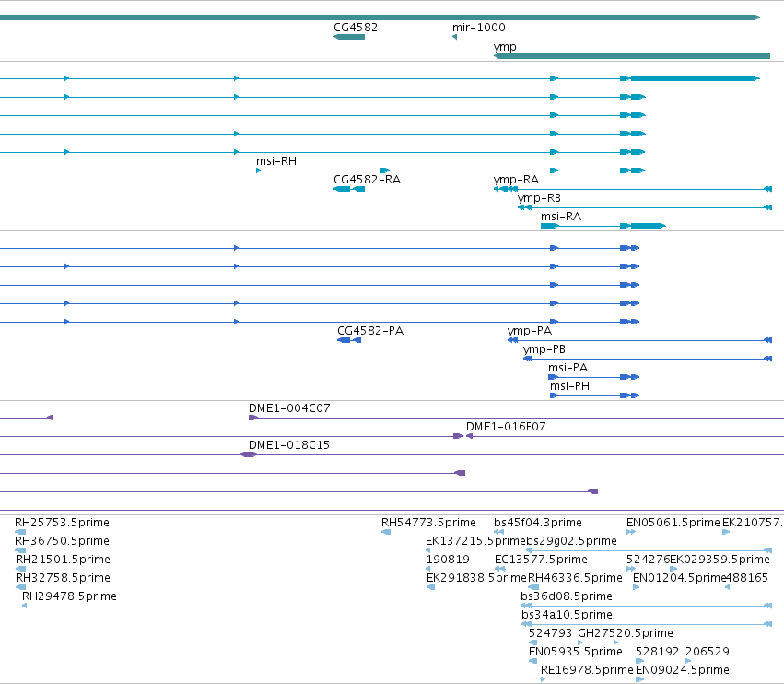Select EST bs34a10.5prime
Image resolution: width=784 pixels, height=684 pixels.
coord(567,616)
